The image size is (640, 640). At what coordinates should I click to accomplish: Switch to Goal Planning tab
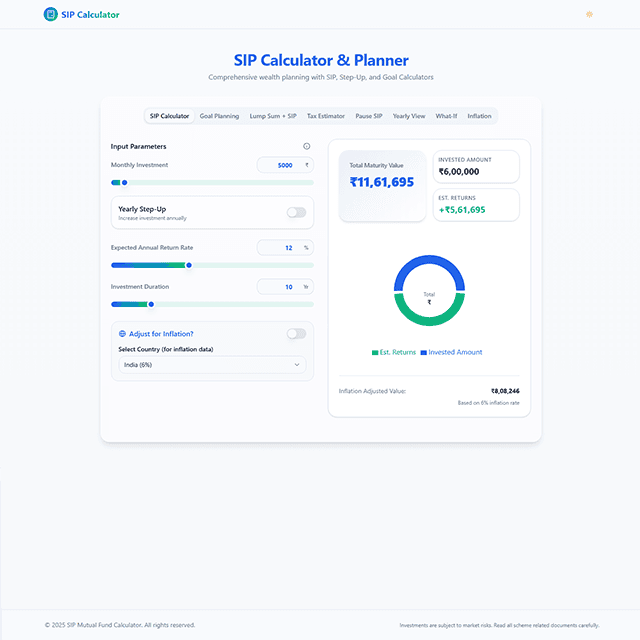[x=219, y=116]
